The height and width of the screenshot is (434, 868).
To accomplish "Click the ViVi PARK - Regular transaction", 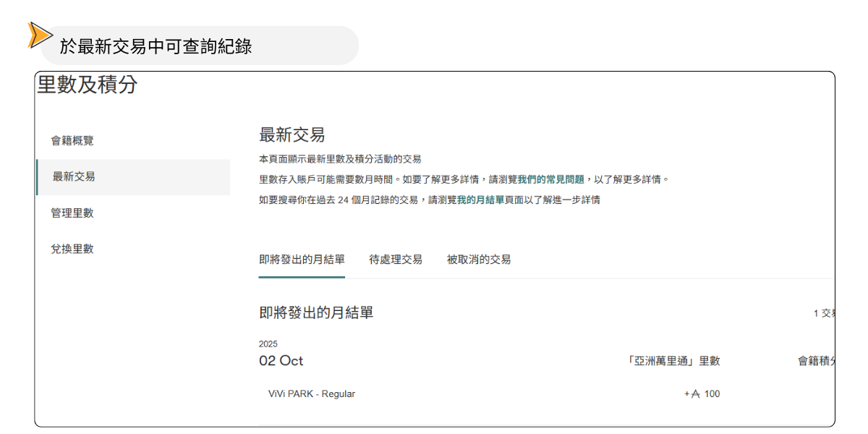I will [312, 394].
